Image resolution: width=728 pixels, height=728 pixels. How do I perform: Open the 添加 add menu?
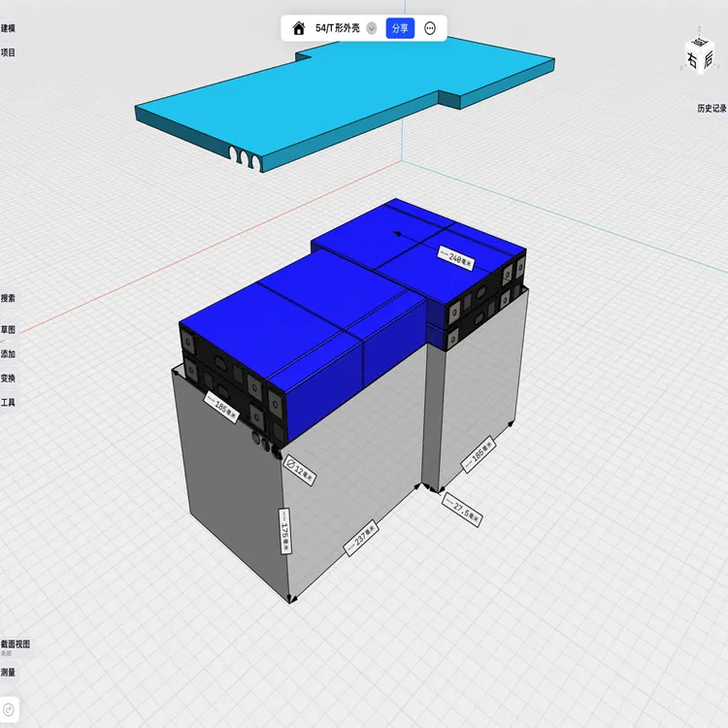pyautogui.click(x=8, y=354)
